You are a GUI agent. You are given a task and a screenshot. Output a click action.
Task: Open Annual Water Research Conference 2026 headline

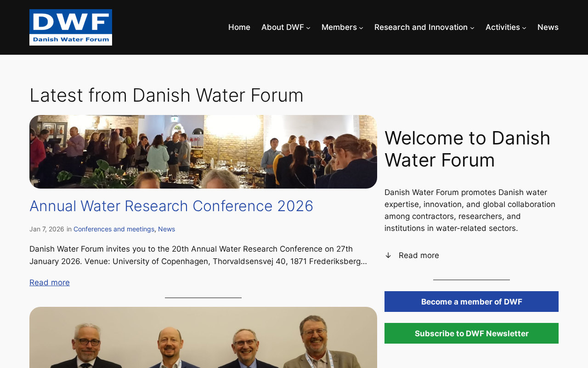[171, 206]
